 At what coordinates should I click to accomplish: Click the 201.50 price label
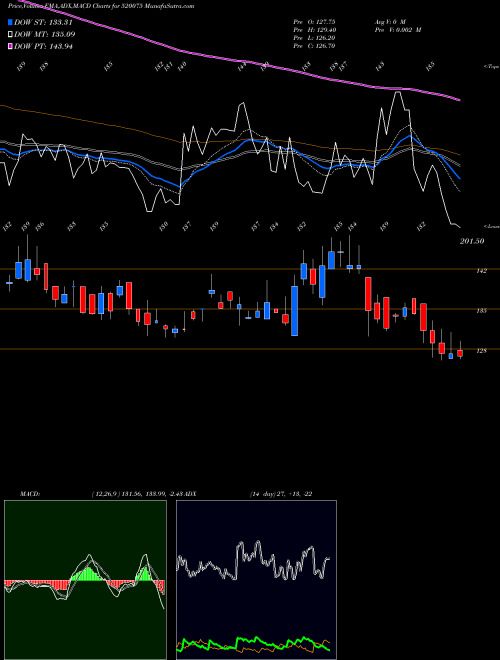point(472,241)
